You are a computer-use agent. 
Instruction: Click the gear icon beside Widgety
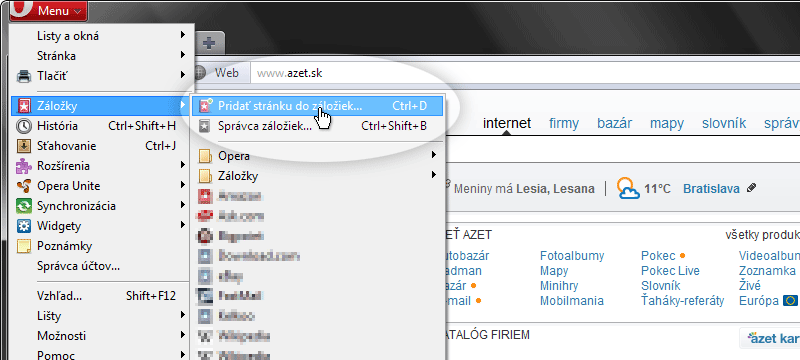[23, 226]
